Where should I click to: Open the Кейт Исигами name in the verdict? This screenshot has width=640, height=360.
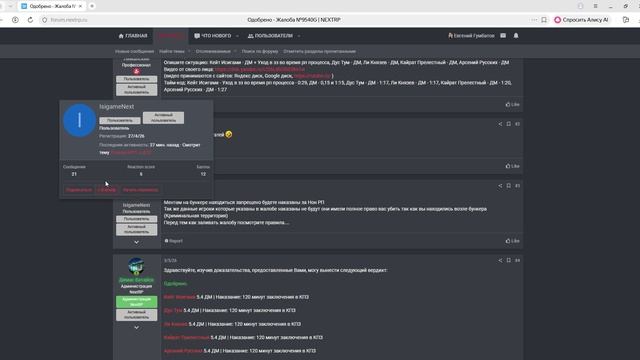click(x=179, y=297)
